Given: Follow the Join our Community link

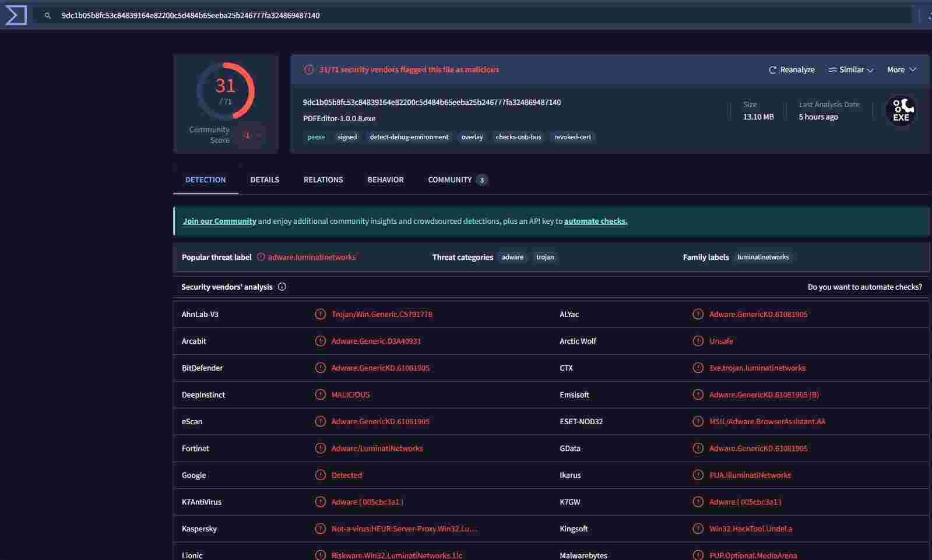Looking at the screenshot, I should 220,221.
